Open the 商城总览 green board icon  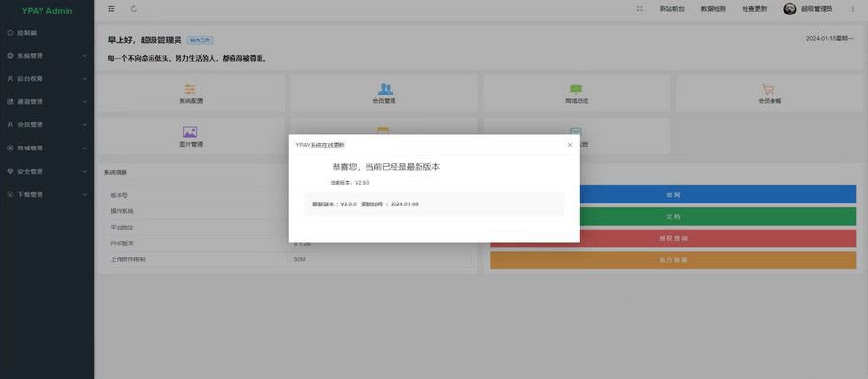click(576, 89)
